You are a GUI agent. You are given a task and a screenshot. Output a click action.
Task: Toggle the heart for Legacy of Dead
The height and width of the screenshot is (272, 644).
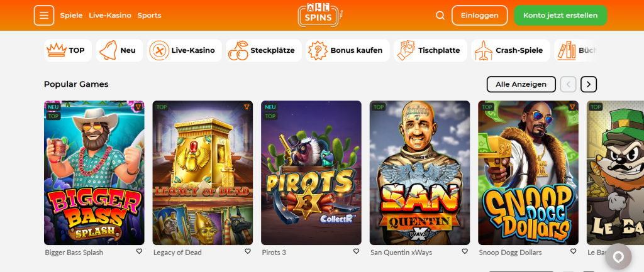[x=248, y=251]
